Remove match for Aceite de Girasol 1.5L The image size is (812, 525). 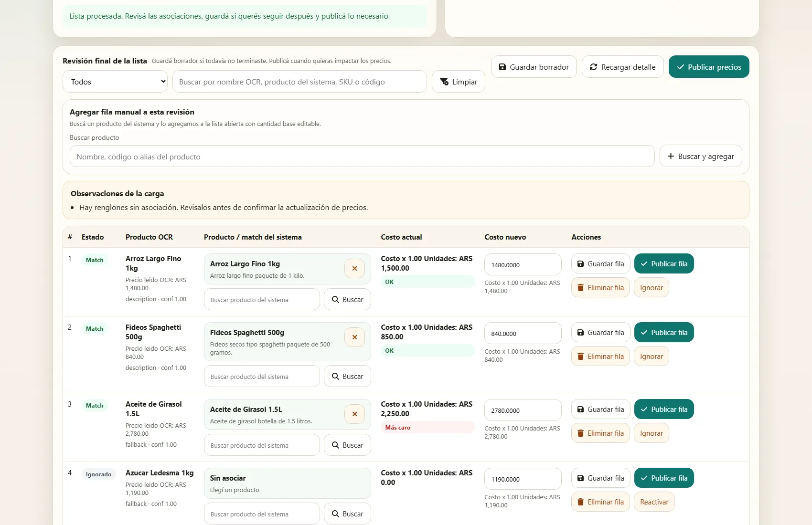(x=354, y=414)
